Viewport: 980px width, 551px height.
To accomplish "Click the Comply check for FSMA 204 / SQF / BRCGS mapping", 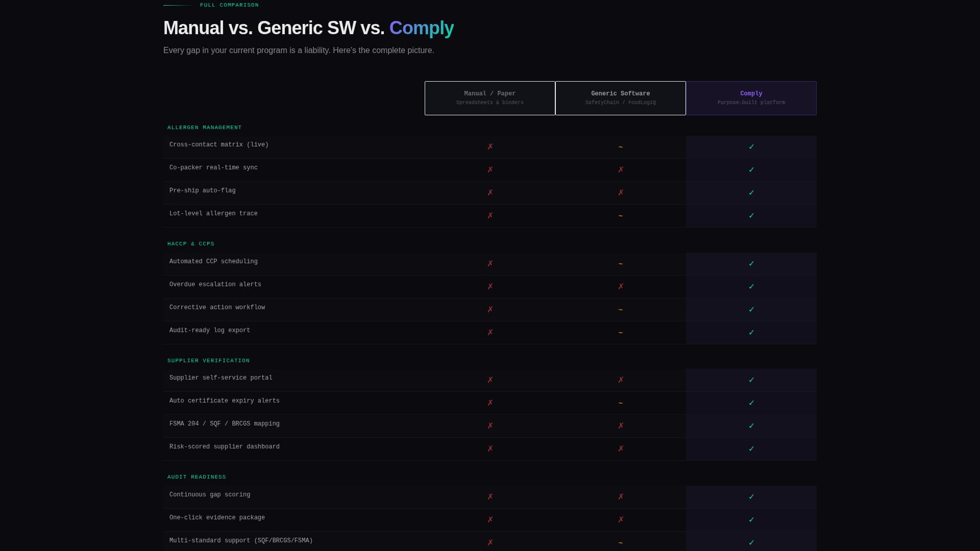I will [x=751, y=426].
